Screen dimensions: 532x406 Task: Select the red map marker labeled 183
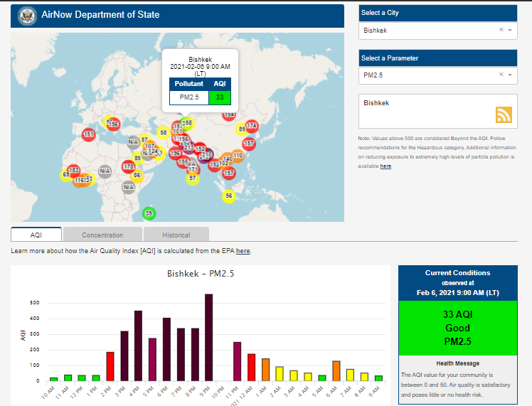(74, 171)
